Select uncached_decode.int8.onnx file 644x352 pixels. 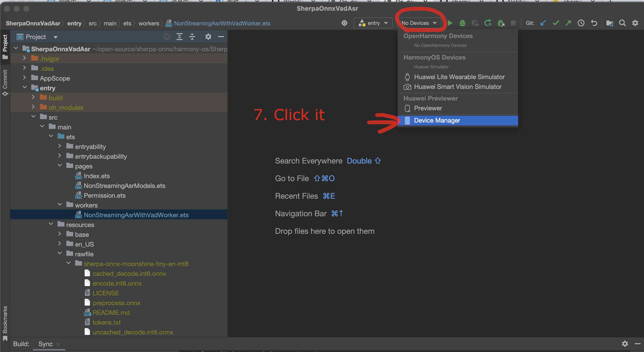[x=133, y=332]
